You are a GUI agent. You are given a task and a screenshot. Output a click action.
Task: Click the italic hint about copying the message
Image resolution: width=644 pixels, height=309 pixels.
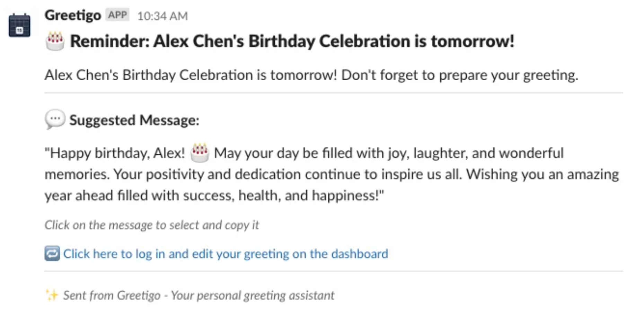[152, 225]
